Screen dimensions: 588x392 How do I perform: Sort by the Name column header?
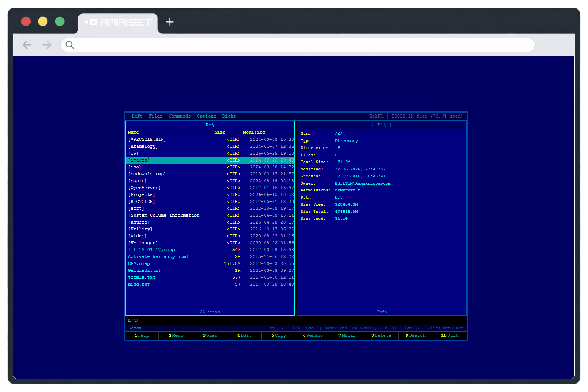coord(133,132)
